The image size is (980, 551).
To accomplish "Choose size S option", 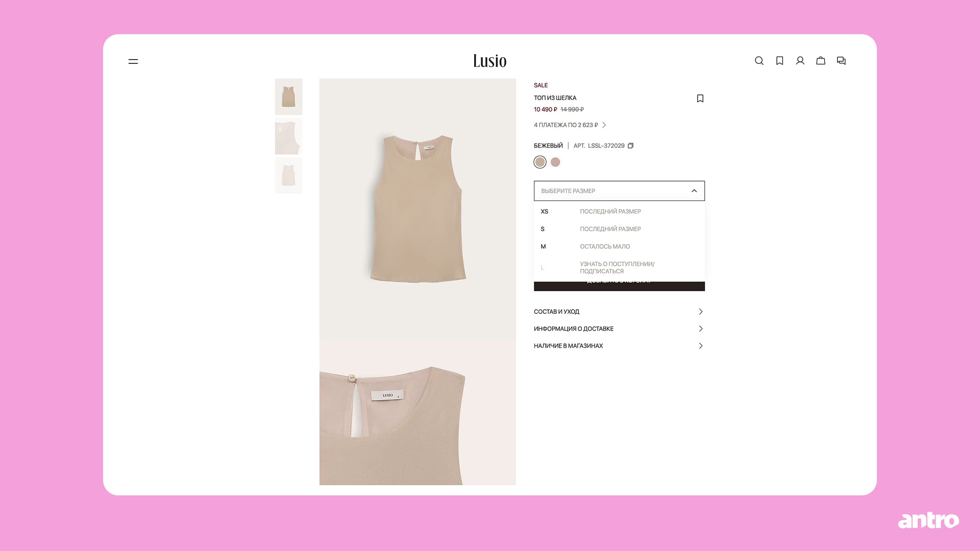I will point(619,229).
